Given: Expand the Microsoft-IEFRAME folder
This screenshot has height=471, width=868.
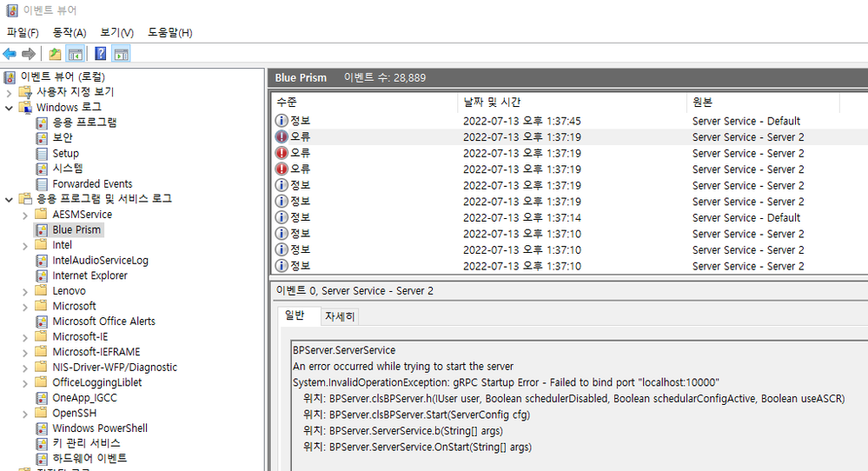Looking at the screenshot, I should click(x=25, y=353).
